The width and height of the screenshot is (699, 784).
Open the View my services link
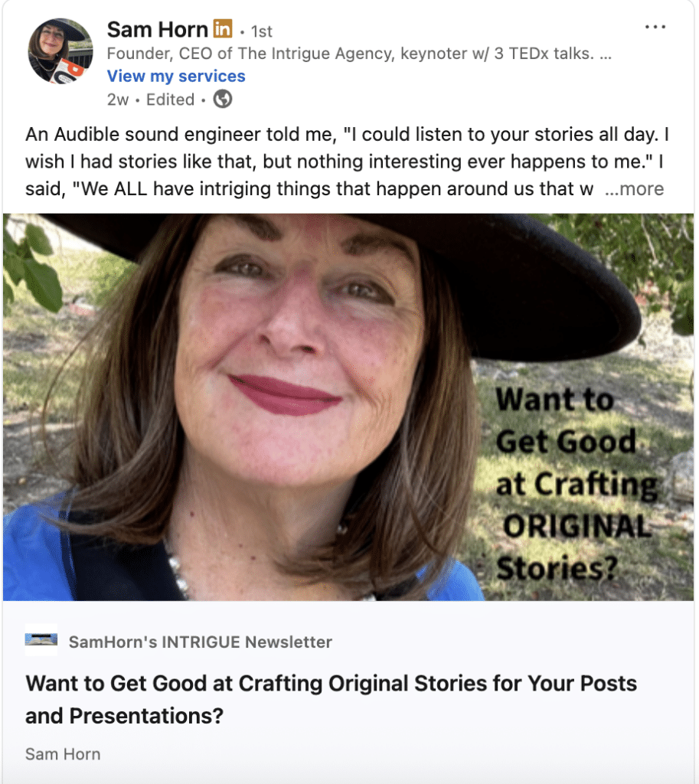point(176,76)
